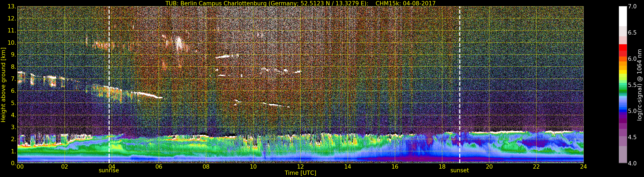Viewport: 644px width, 177px height.
Task: Click the '16' tick on the time axis
Action: coord(395,166)
